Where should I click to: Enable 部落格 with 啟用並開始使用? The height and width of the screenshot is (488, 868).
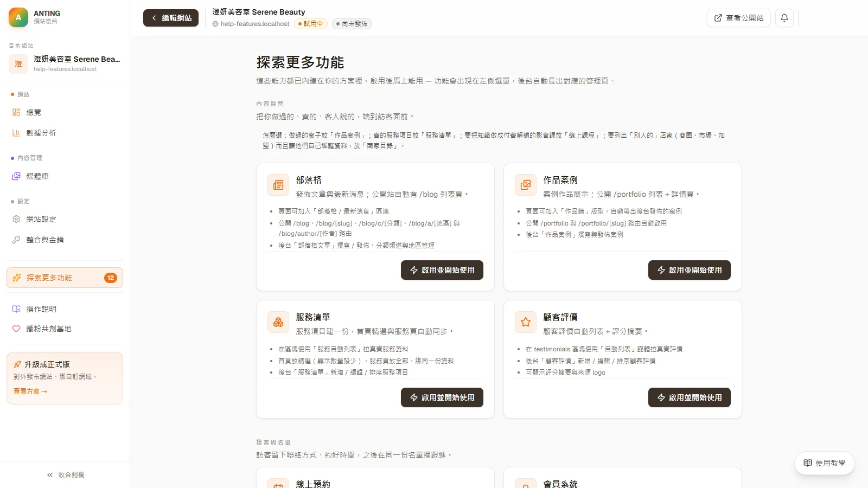[442, 270]
